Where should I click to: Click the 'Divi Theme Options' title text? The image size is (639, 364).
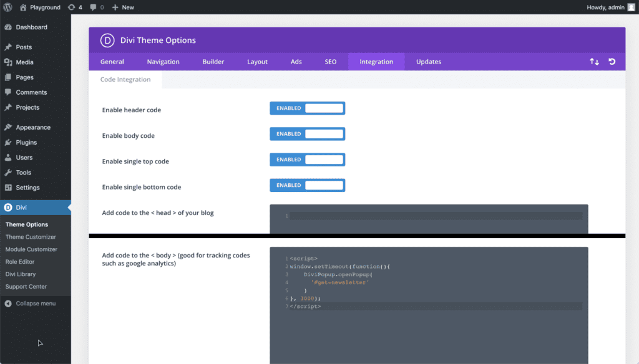tap(158, 41)
